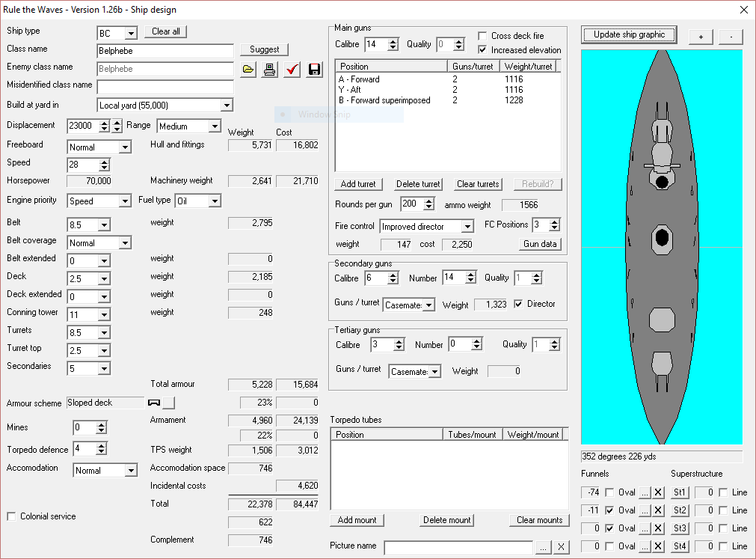Expand the Fire control dropdown
Image resolution: width=756 pixels, height=559 pixels.
pyautogui.click(x=467, y=227)
